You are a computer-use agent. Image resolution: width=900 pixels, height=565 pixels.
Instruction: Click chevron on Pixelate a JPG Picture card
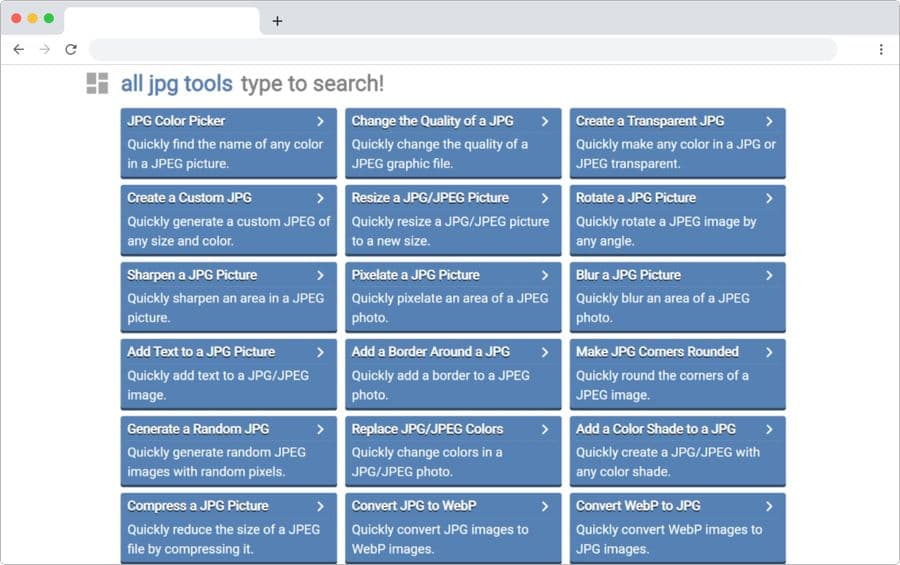545,275
